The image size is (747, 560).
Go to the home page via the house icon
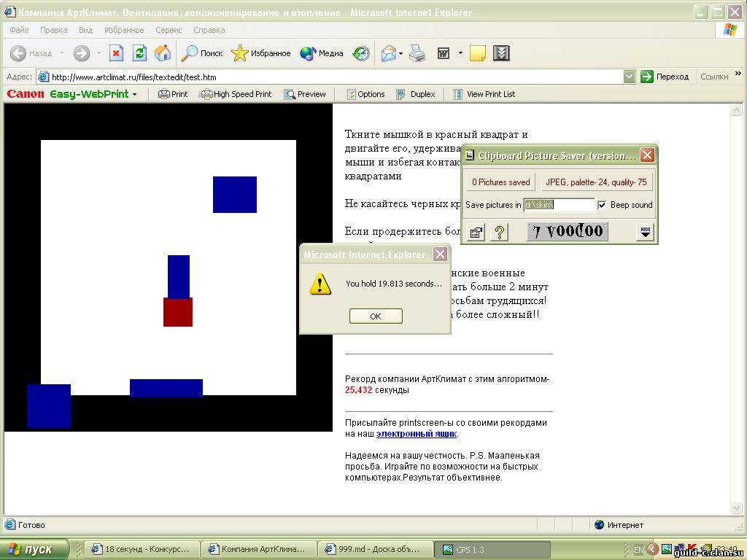(x=163, y=53)
